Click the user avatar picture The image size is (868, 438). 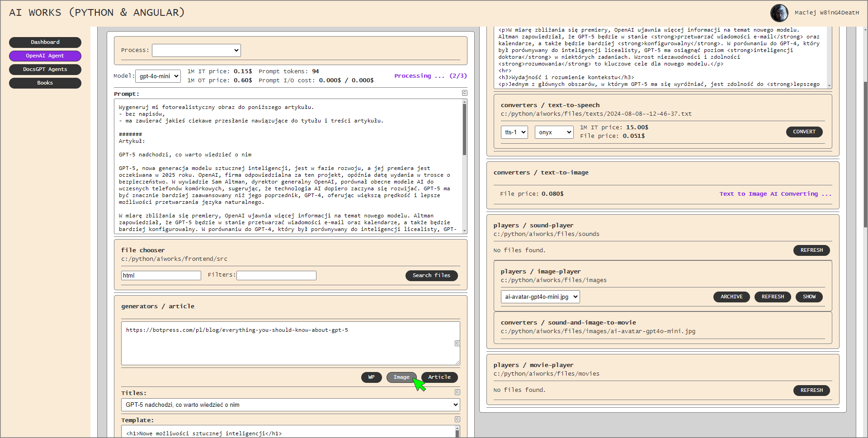779,13
